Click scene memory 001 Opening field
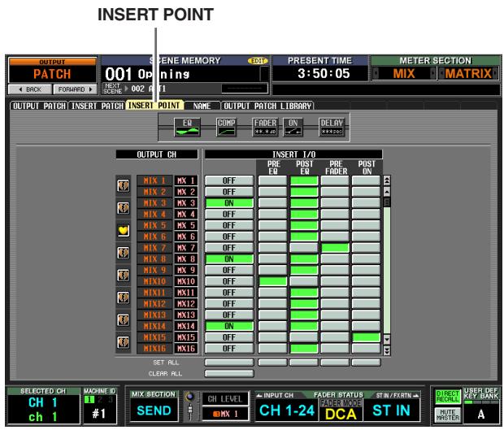504x430 pixels. pyautogui.click(x=185, y=74)
